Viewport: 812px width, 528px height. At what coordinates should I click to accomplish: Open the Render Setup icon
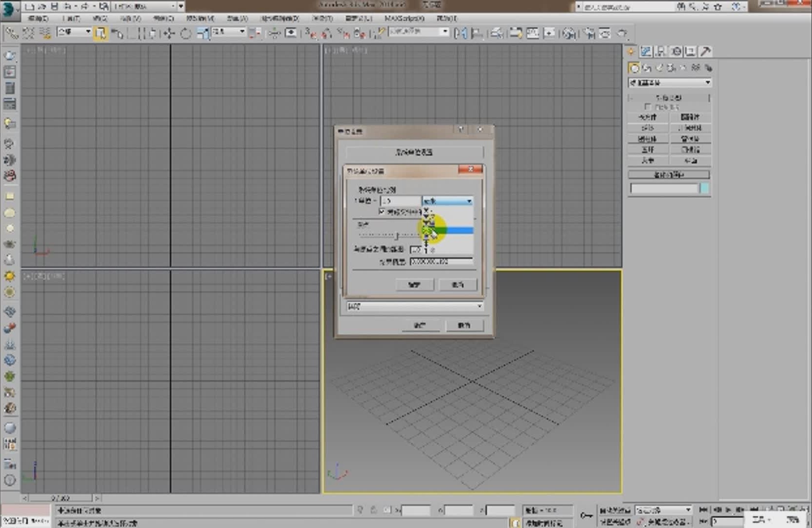click(x=589, y=33)
